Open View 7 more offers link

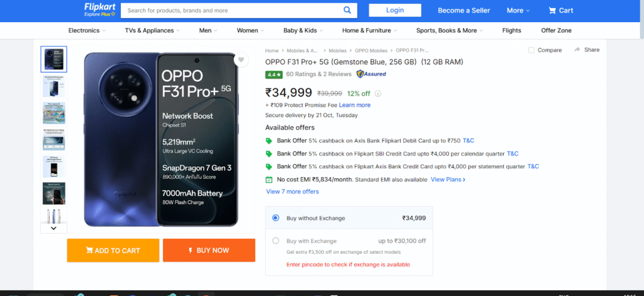click(292, 191)
